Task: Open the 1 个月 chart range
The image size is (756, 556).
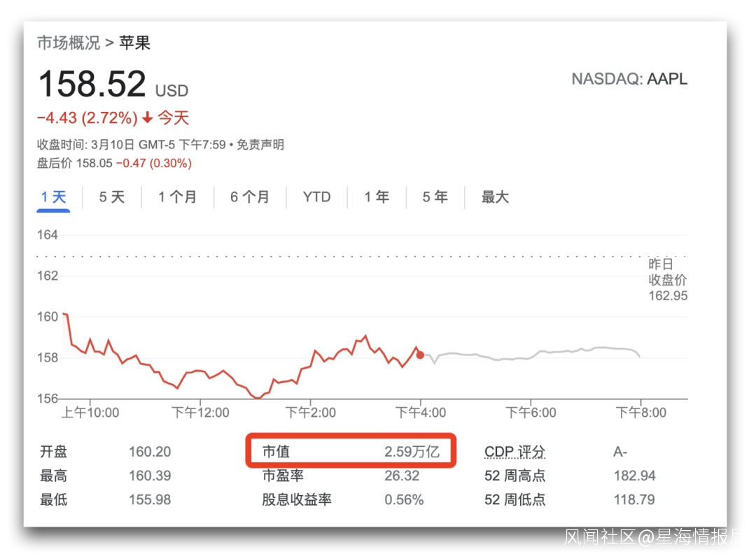Action: (x=177, y=197)
